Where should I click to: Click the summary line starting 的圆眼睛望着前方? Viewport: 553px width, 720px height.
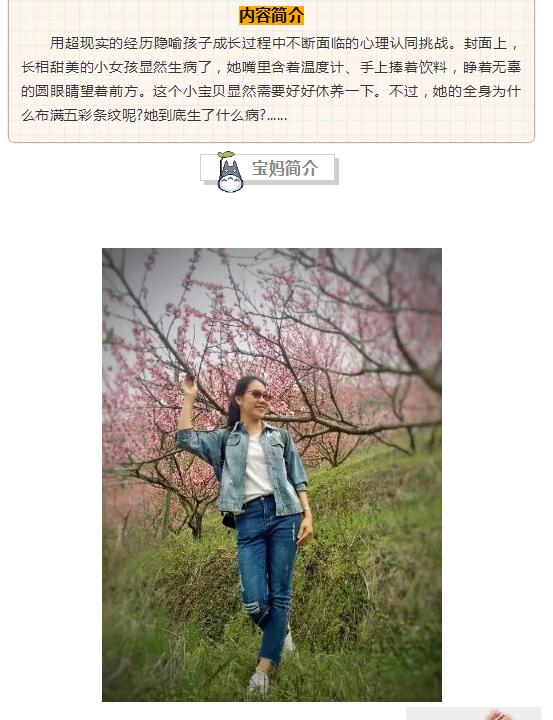271,91
